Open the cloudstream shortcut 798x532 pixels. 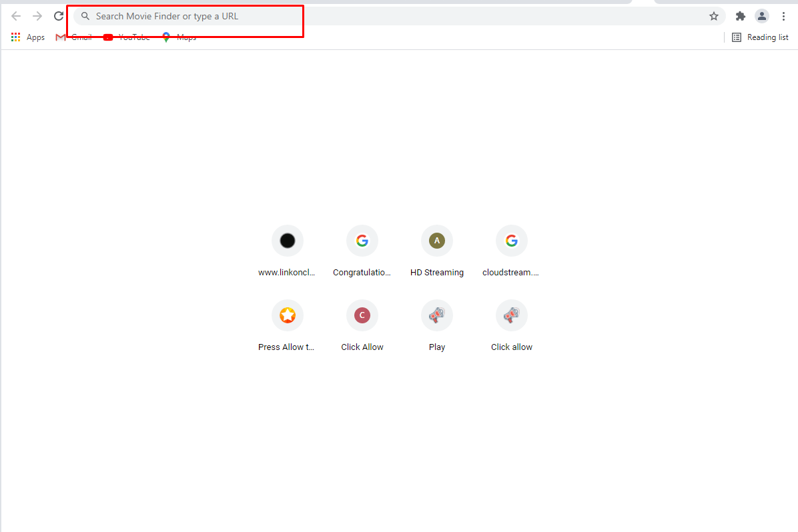[511, 250]
